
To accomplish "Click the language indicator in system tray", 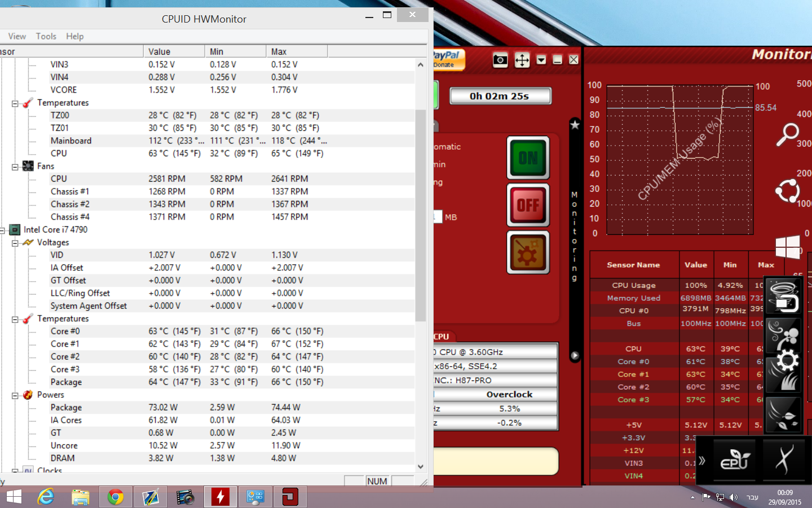I will [752, 497].
